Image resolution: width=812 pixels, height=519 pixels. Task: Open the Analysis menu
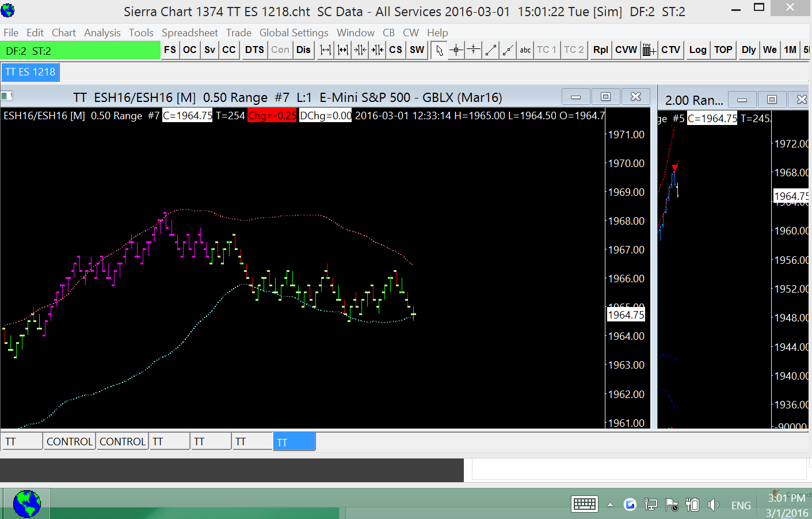pyautogui.click(x=102, y=33)
